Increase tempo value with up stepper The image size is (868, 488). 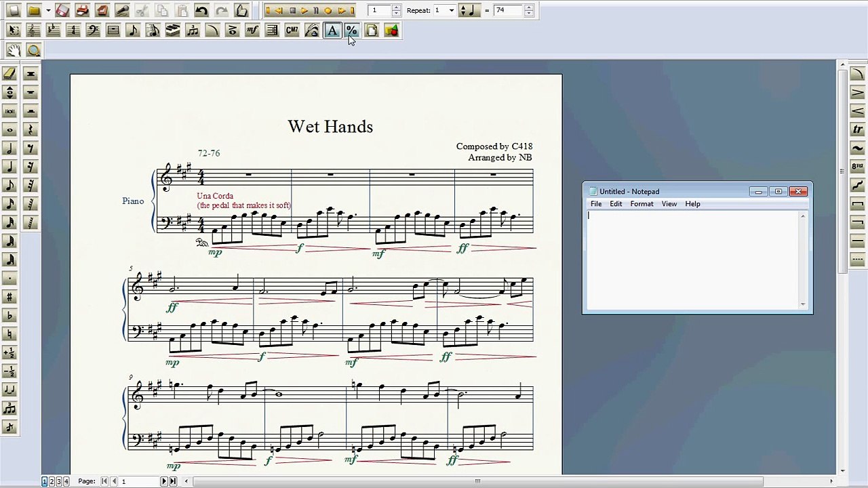529,7
